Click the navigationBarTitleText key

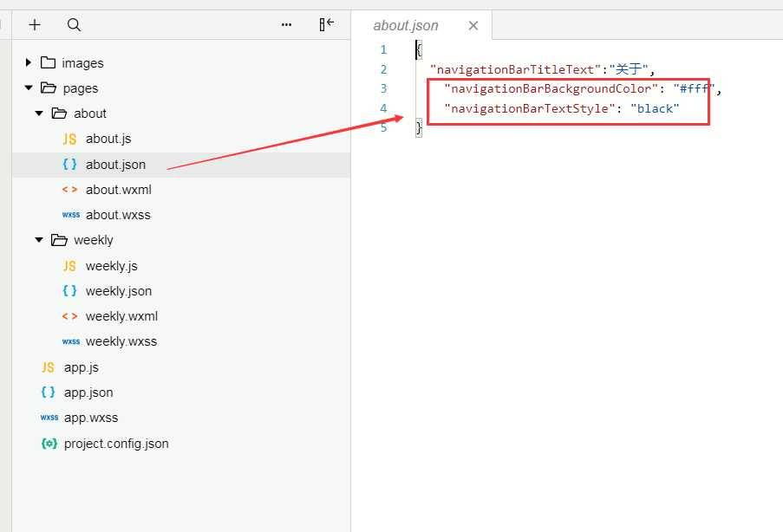click(x=515, y=69)
